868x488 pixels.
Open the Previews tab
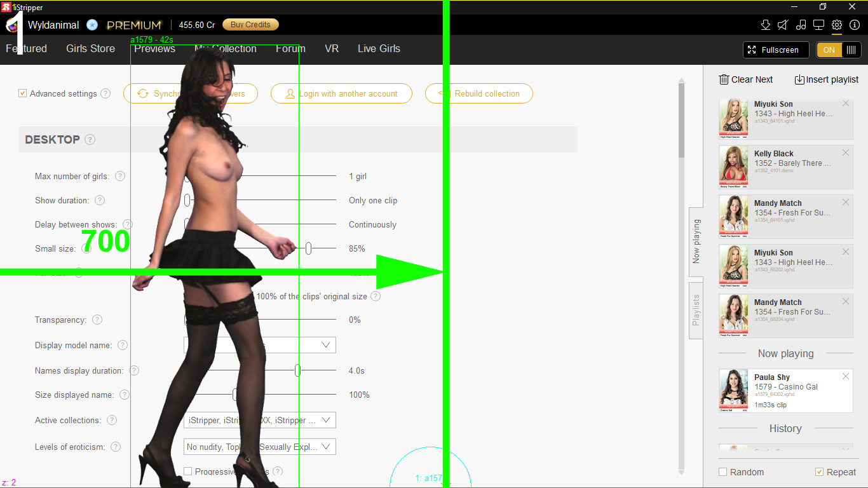point(154,48)
